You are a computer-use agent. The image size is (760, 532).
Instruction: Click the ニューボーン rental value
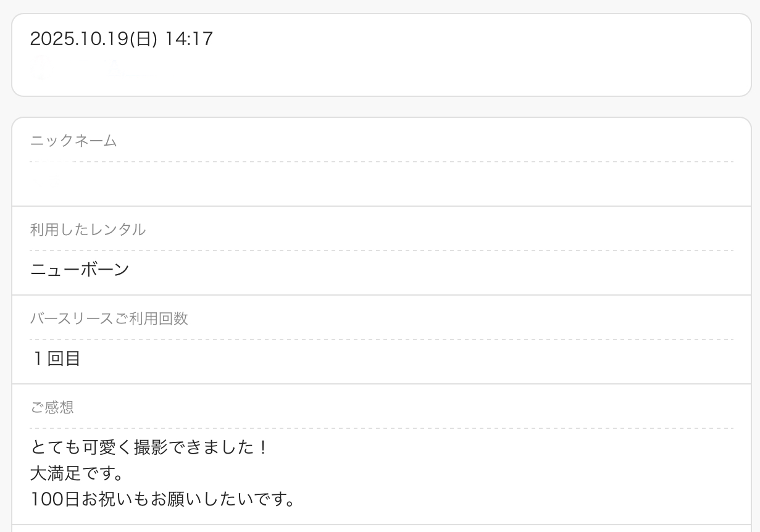[80, 270]
